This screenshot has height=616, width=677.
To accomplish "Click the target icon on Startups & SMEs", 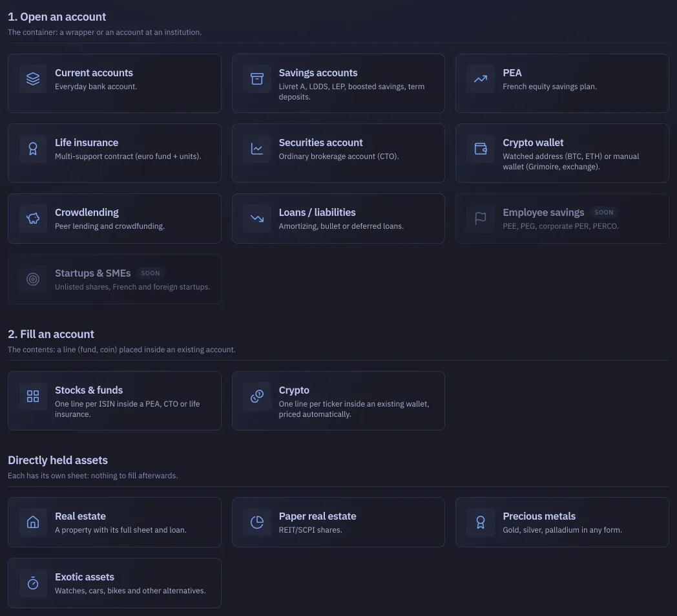I will point(33,279).
